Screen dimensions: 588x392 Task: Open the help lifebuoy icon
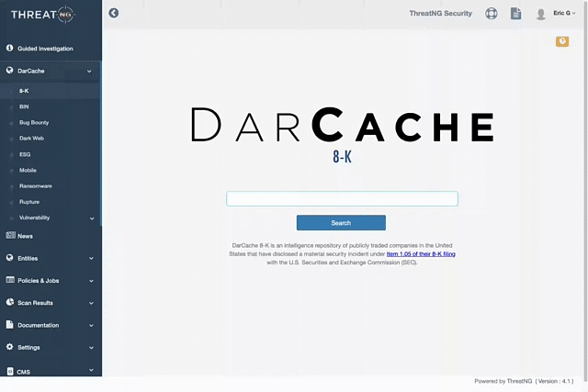click(492, 14)
